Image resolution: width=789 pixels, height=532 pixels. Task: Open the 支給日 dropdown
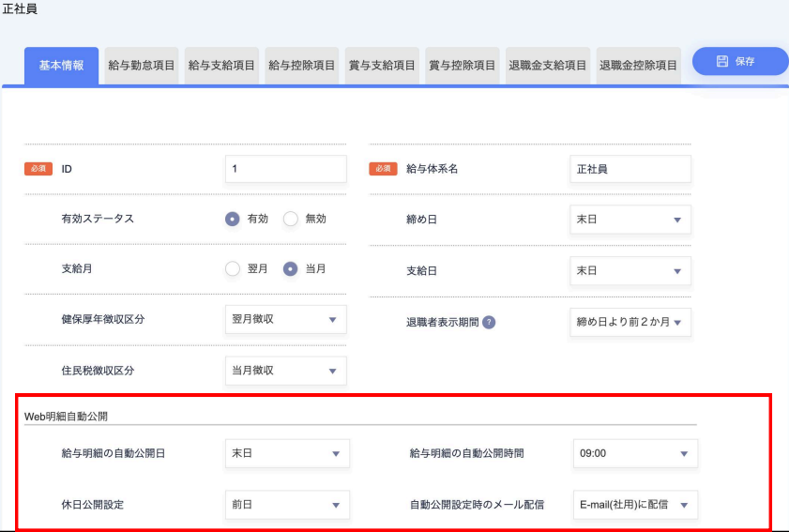tap(630, 271)
